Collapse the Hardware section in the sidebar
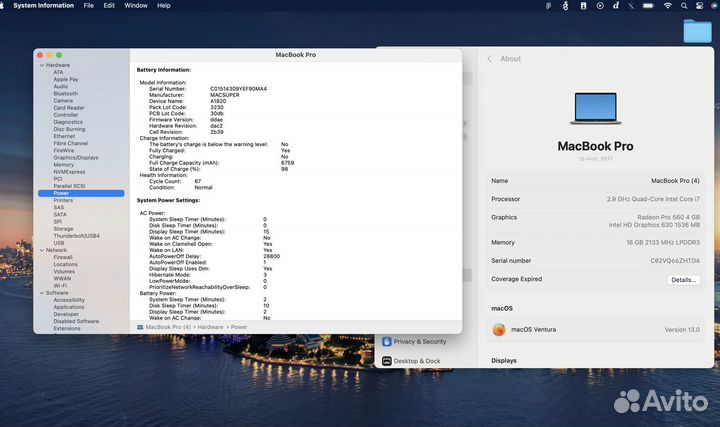720x427 pixels. 42,65
